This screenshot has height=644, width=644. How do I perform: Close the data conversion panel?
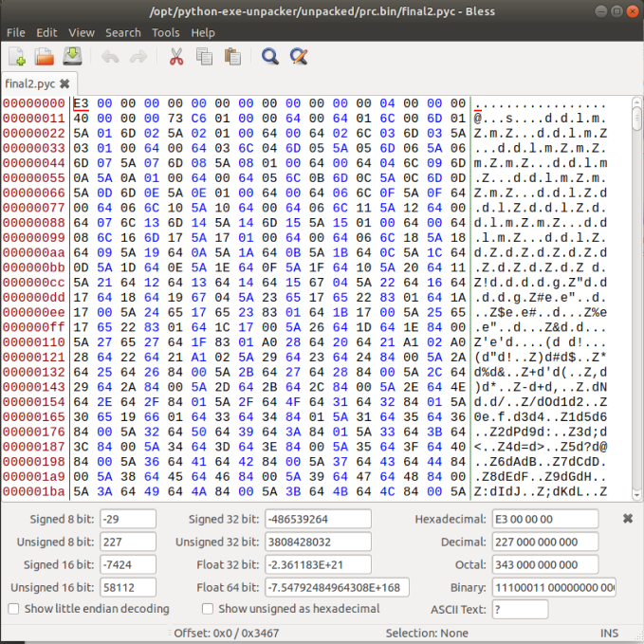(x=627, y=519)
